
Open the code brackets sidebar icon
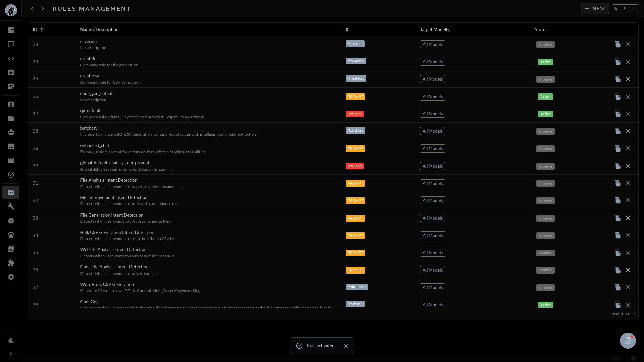pos(11,58)
